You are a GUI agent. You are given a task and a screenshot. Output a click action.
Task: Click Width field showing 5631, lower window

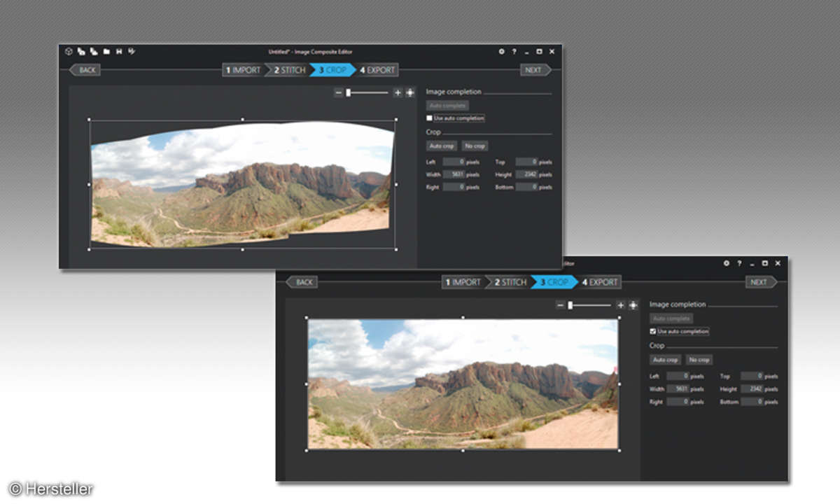coord(678,388)
